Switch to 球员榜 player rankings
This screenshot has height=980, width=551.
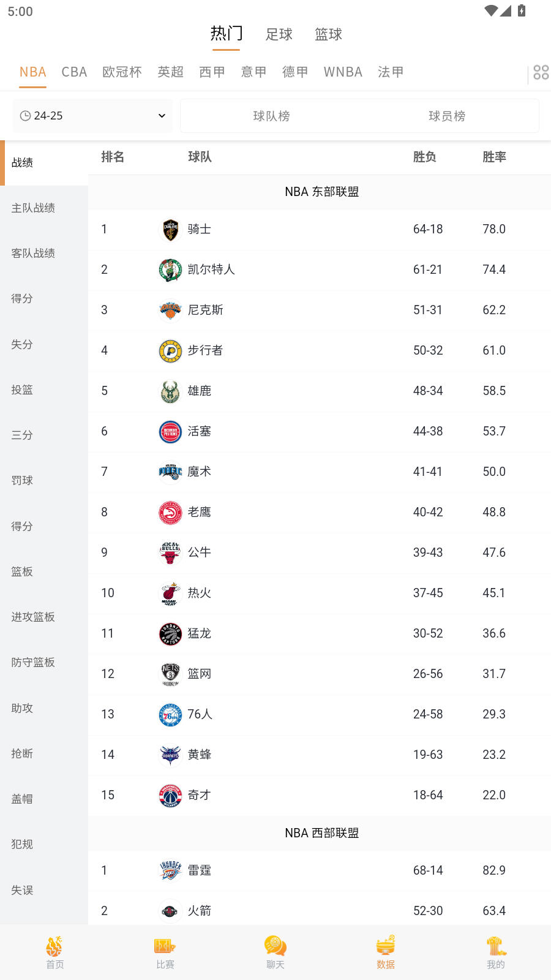click(448, 115)
